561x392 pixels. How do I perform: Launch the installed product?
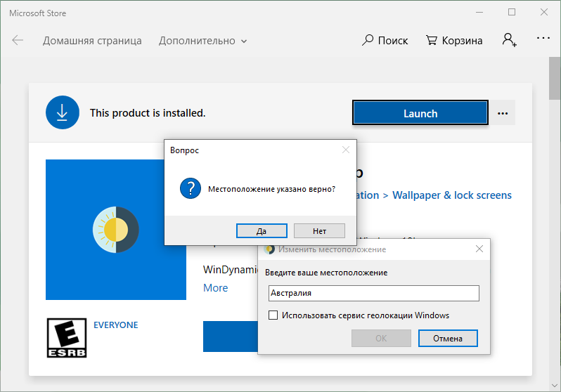click(x=420, y=113)
